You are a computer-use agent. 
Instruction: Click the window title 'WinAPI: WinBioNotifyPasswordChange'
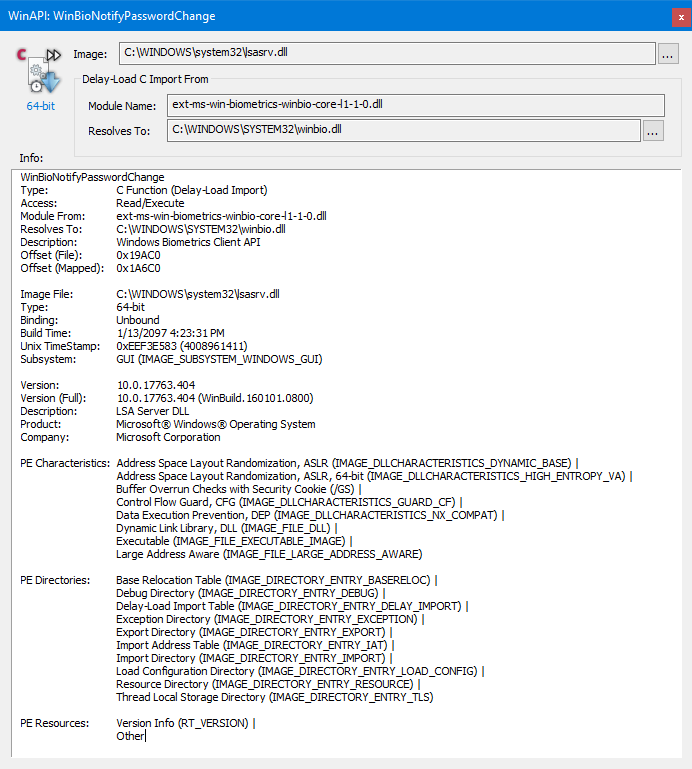tap(112, 16)
